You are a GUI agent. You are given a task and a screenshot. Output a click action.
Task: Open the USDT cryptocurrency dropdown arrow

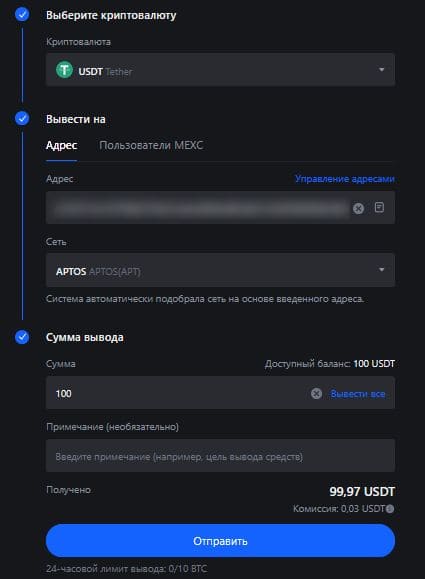[381, 69]
